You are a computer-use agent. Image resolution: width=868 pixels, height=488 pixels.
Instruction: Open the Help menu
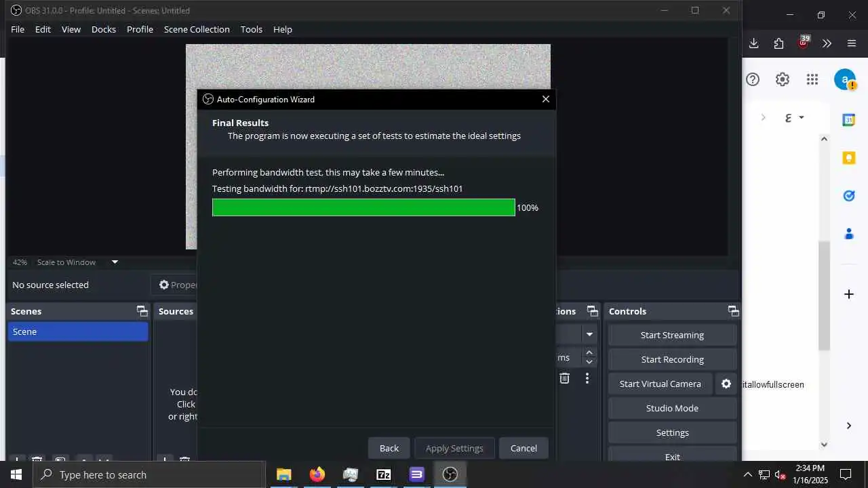point(283,29)
